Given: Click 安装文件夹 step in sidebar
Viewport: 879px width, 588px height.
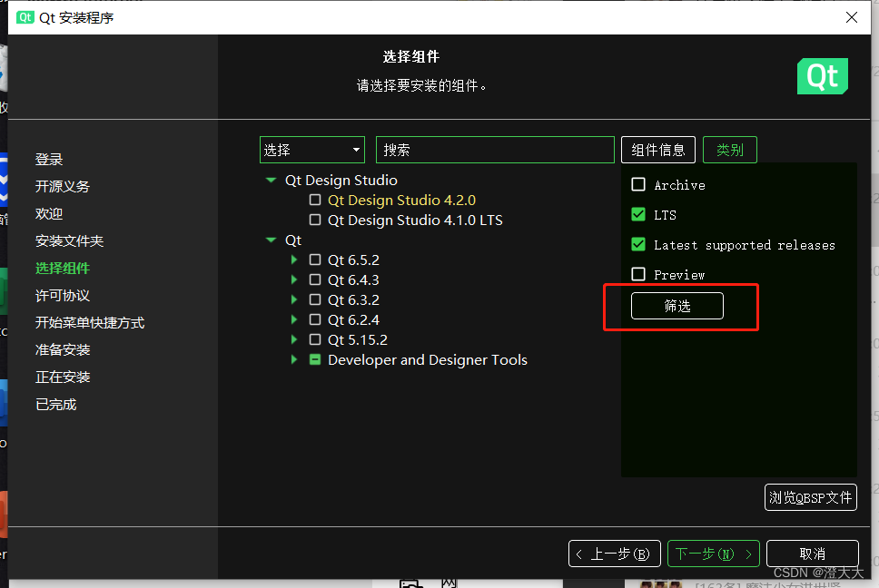Looking at the screenshot, I should coord(70,240).
